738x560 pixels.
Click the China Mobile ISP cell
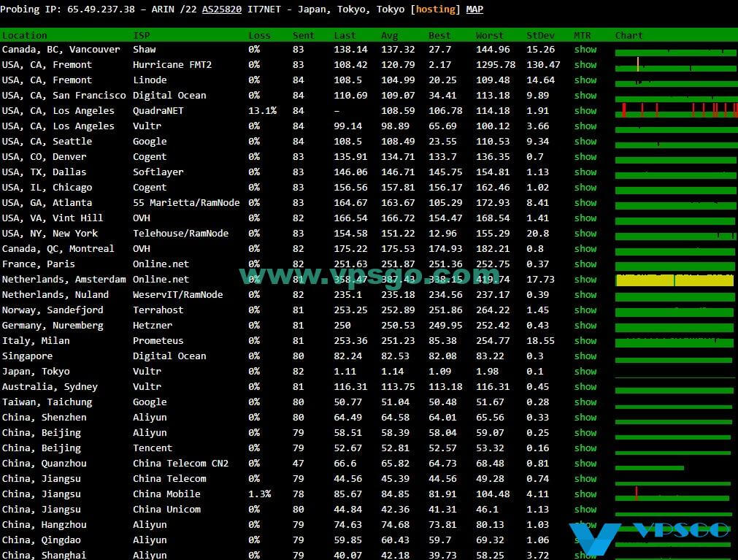click(166, 494)
